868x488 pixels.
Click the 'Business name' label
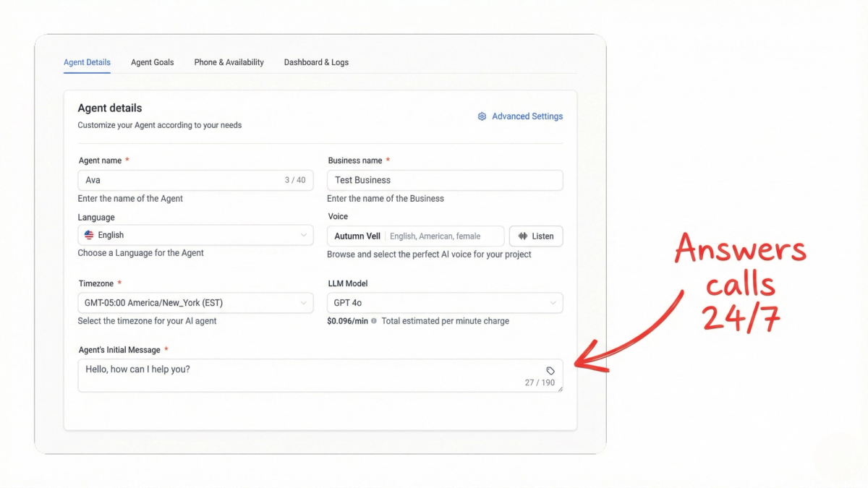click(x=355, y=160)
